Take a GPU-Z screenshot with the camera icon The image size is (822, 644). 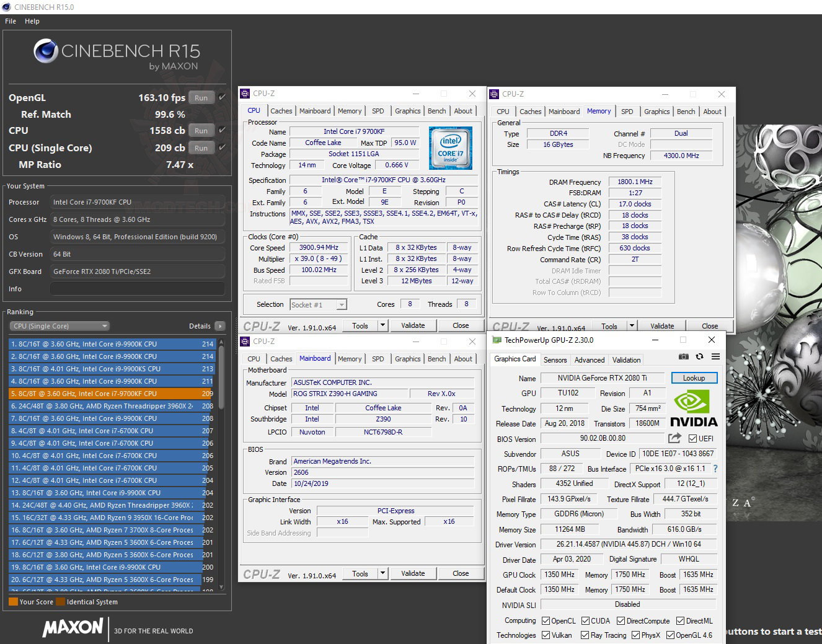(683, 356)
